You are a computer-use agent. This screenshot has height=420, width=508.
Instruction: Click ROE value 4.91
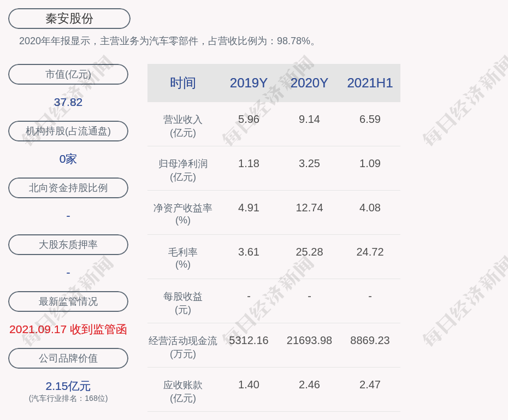point(249,208)
